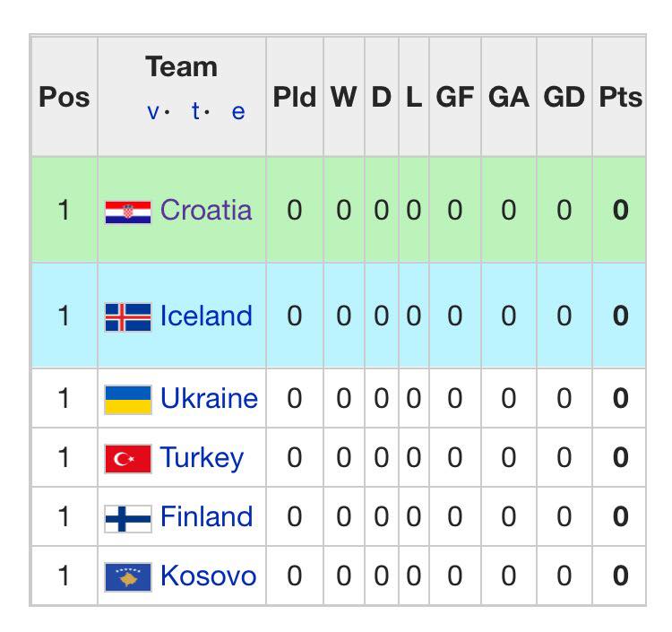This screenshot has height=632, width=672.
Task: Click Croatia's bold points value
Action: click(621, 210)
